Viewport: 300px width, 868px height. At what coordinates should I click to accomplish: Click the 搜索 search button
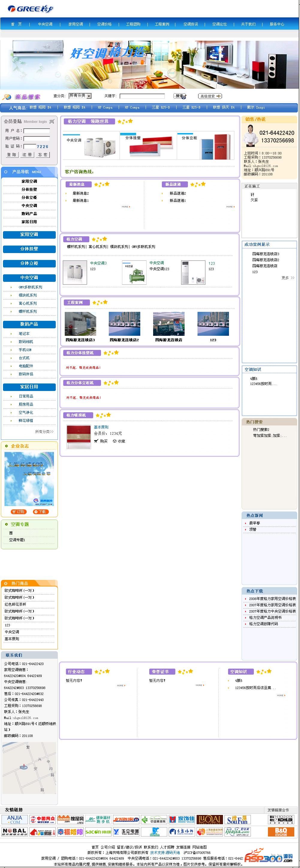(x=180, y=96)
